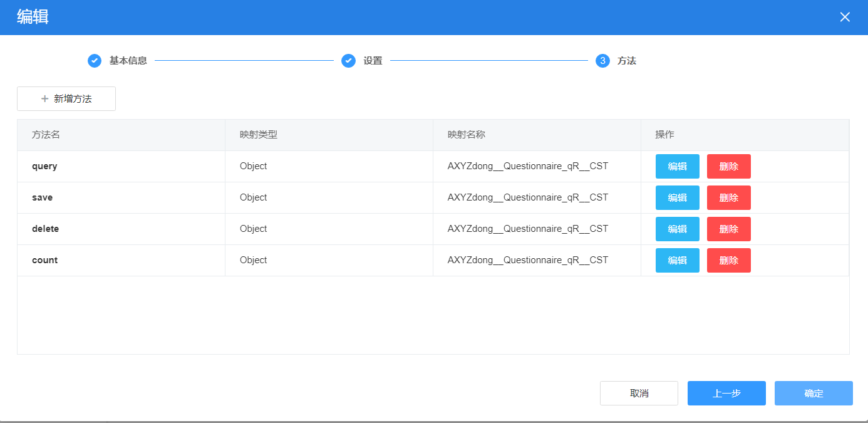The image size is (868, 423).
Task: Delete the save method row
Action: click(x=729, y=198)
